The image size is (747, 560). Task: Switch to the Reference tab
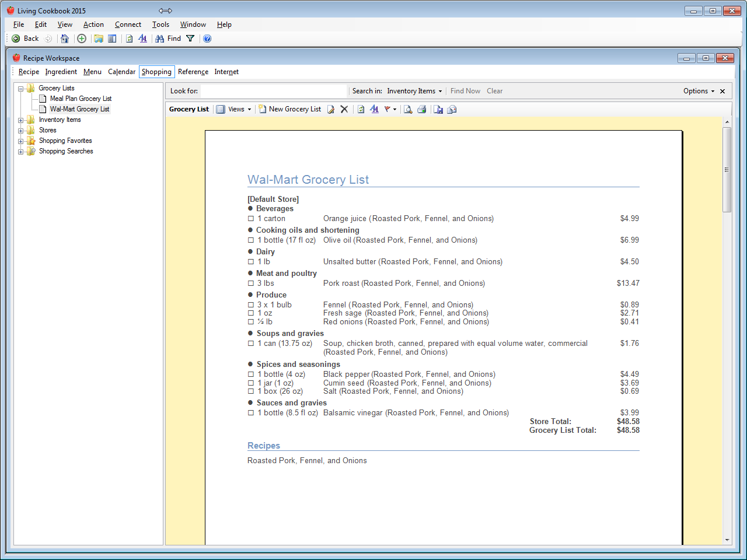(x=193, y=72)
